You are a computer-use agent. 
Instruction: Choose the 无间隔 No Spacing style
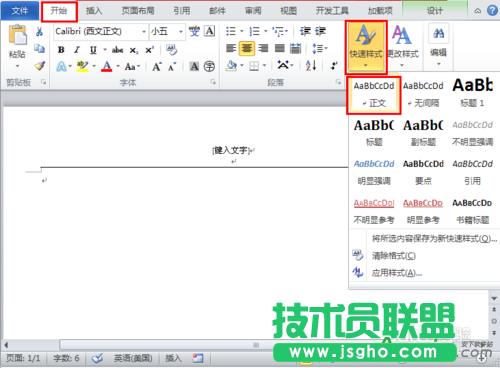423,95
